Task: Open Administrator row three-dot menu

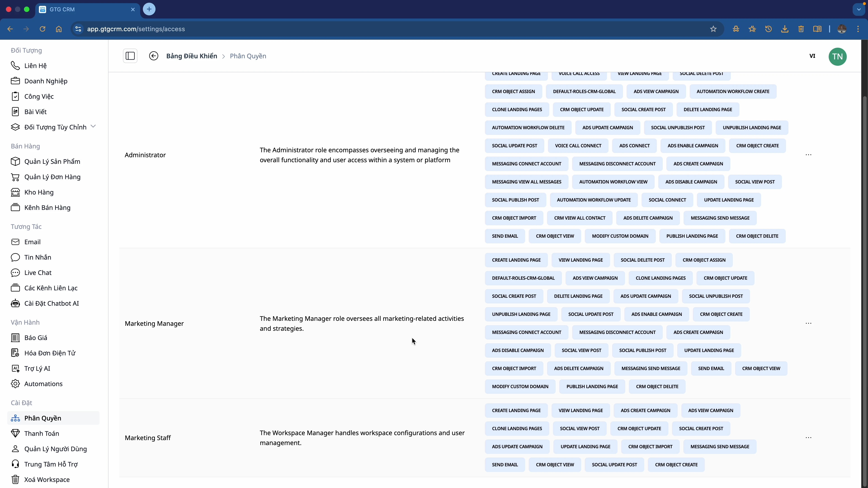Action: click(808, 155)
